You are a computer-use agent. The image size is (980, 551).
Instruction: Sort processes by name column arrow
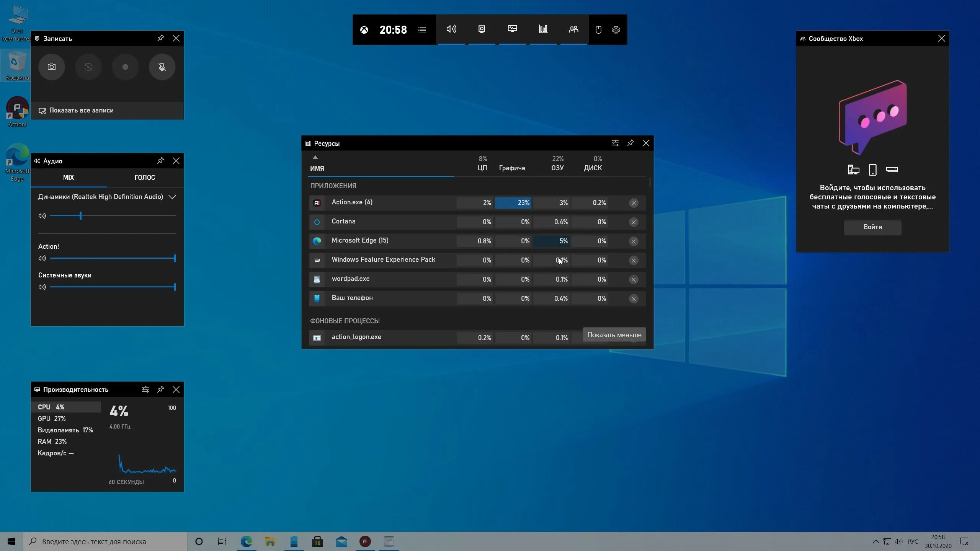point(315,157)
